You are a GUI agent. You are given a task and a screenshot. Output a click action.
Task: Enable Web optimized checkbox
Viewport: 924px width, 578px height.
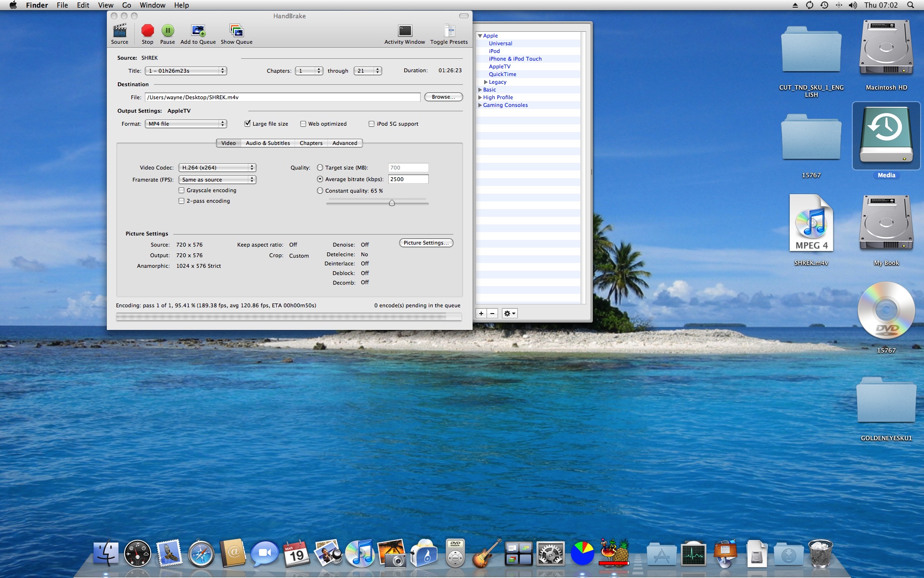(303, 124)
